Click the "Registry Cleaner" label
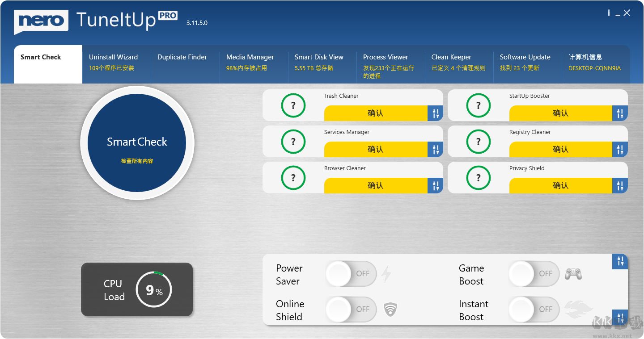Viewport: 644px width, 339px height. pyautogui.click(x=530, y=132)
